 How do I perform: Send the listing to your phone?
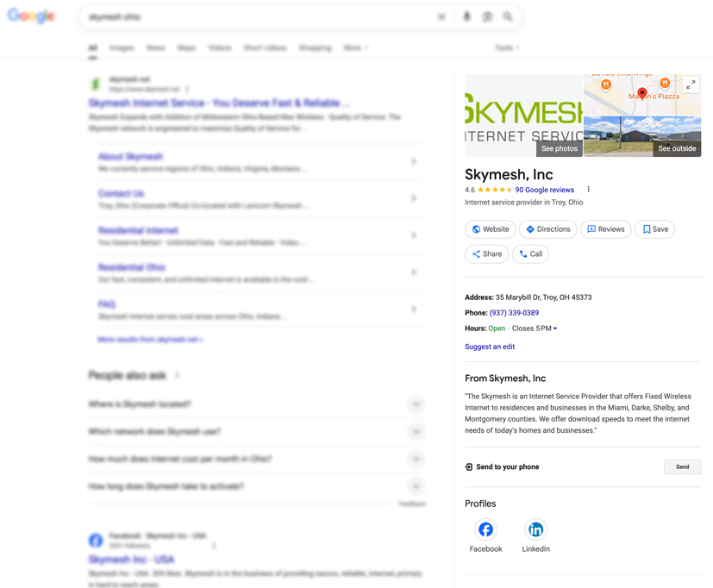coord(682,466)
